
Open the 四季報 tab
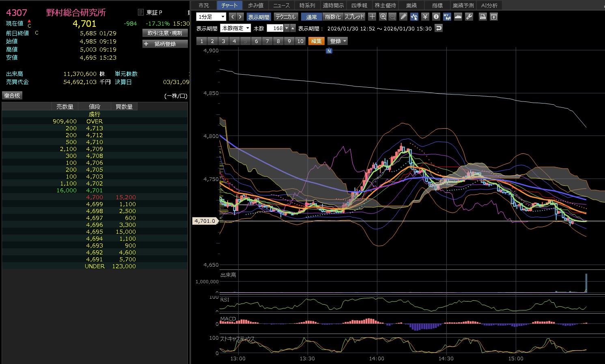(359, 5)
